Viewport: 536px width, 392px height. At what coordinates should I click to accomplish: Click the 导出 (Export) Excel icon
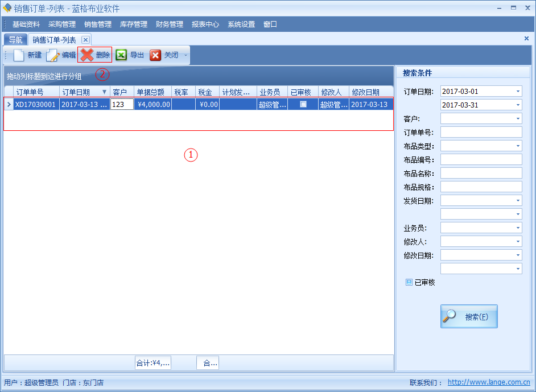tap(121, 55)
